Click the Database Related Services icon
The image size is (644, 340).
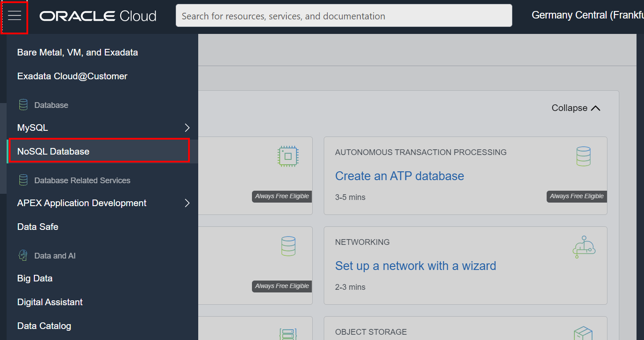23,180
